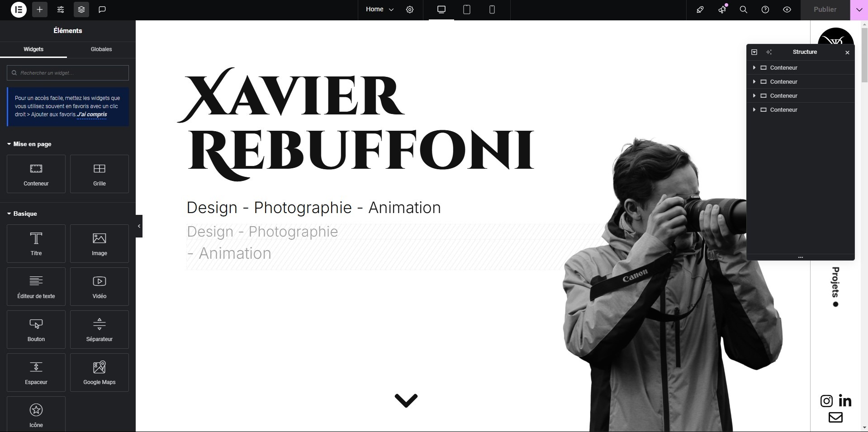Open the add element plus button
The image size is (868, 432).
tap(40, 9)
